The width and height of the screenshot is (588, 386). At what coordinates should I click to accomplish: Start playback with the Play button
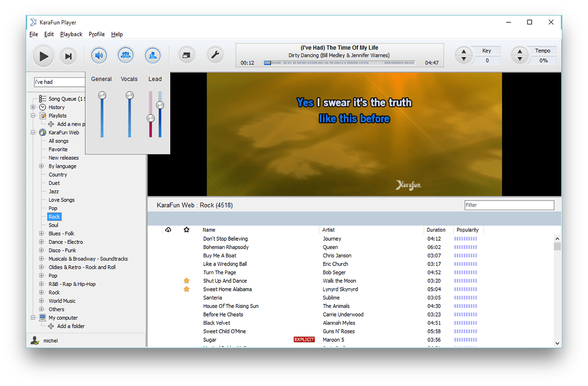coord(43,56)
